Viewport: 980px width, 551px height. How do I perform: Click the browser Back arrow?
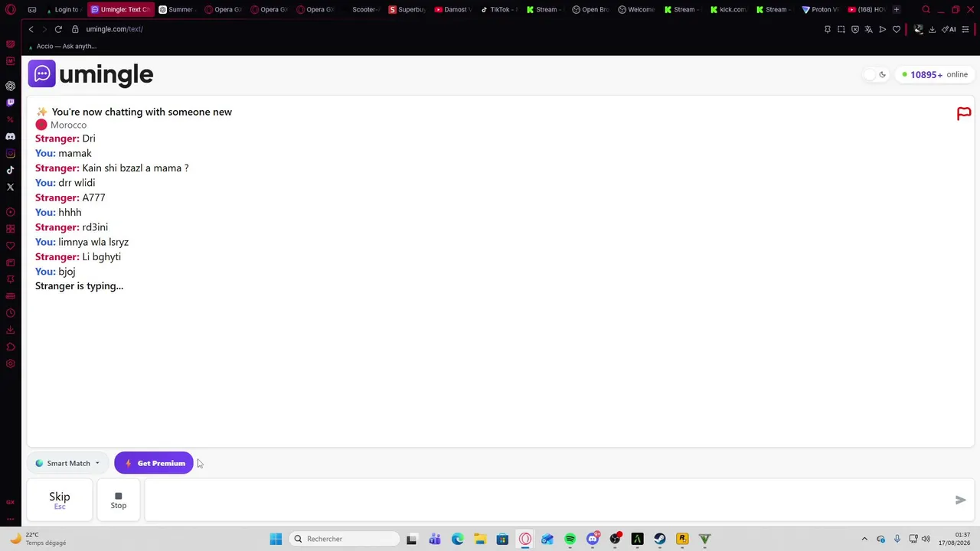click(31, 29)
